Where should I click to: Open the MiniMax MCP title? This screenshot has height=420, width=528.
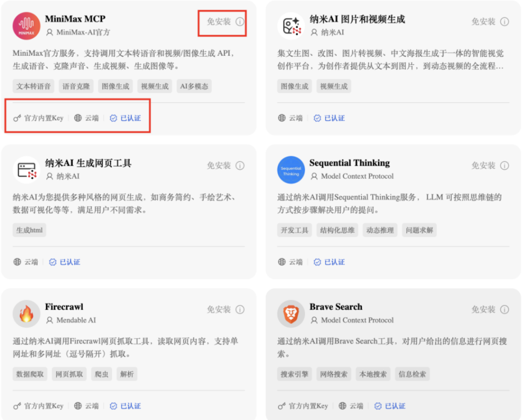75,19
